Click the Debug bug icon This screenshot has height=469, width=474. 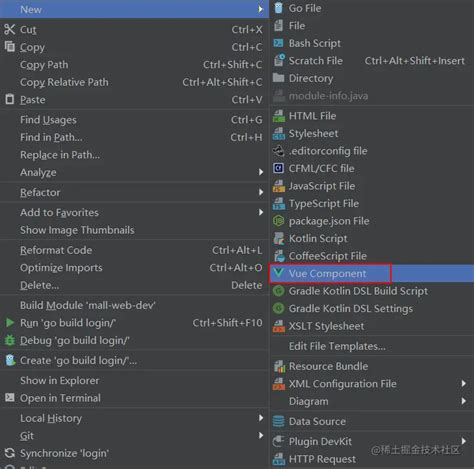10,340
